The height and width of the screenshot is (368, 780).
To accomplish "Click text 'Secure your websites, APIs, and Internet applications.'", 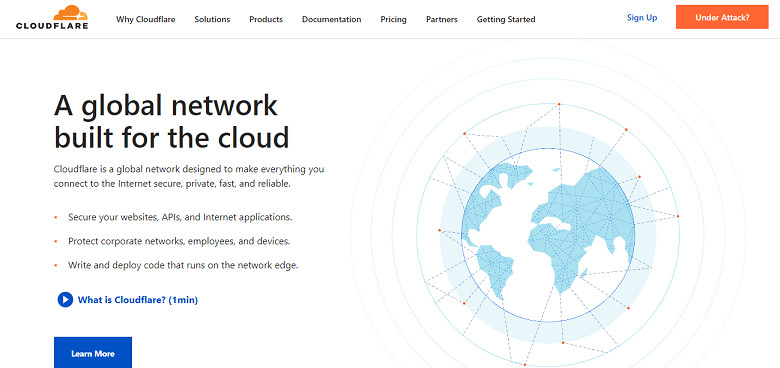I will (180, 217).
